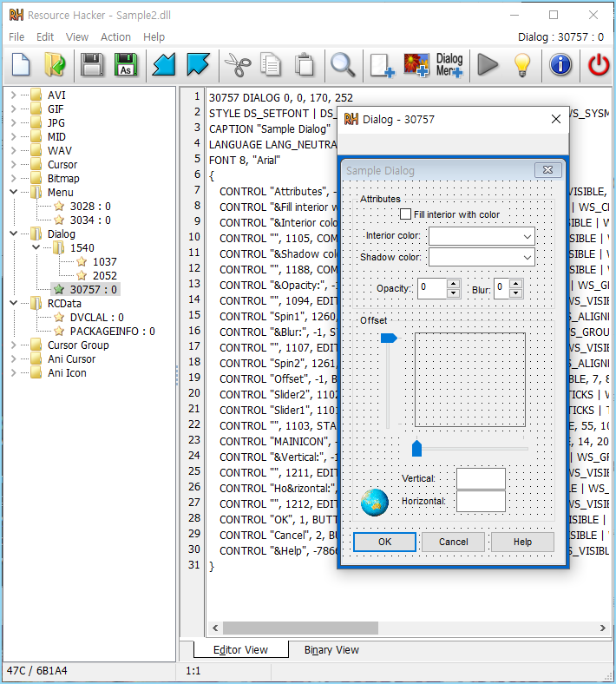
Task: Click the New blank file toolbar icon
Action: click(21, 64)
